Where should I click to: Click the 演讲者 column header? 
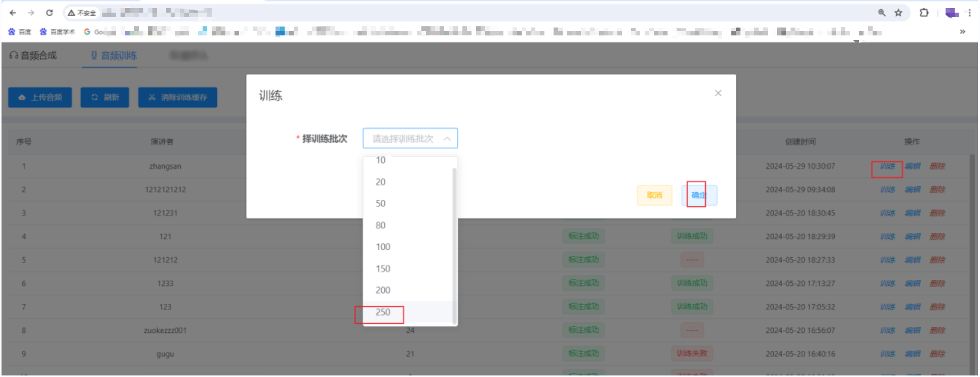162,142
